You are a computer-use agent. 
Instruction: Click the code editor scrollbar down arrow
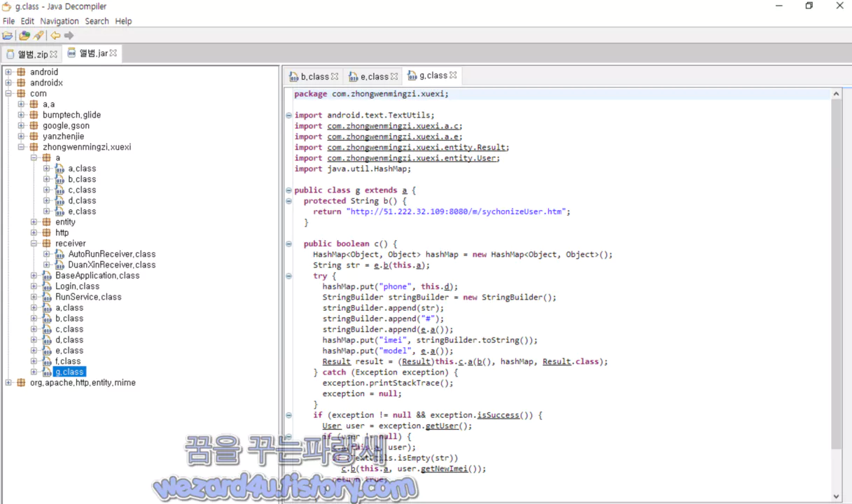(836, 497)
